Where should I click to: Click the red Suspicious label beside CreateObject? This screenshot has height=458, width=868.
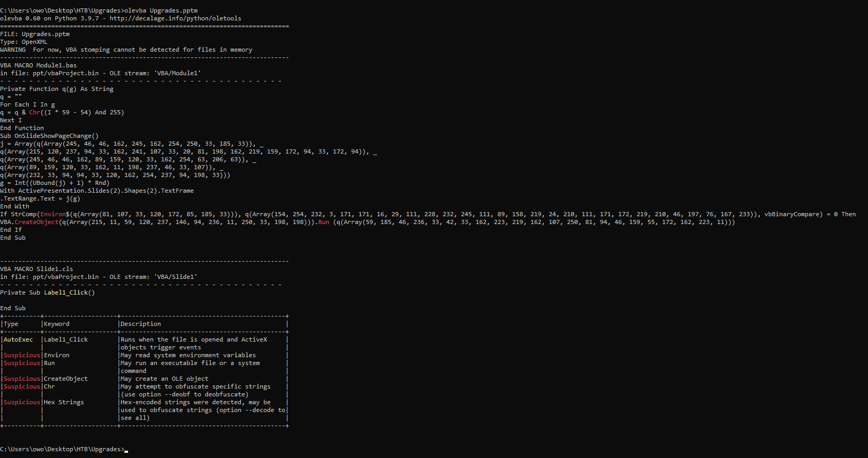coord(22,379)
